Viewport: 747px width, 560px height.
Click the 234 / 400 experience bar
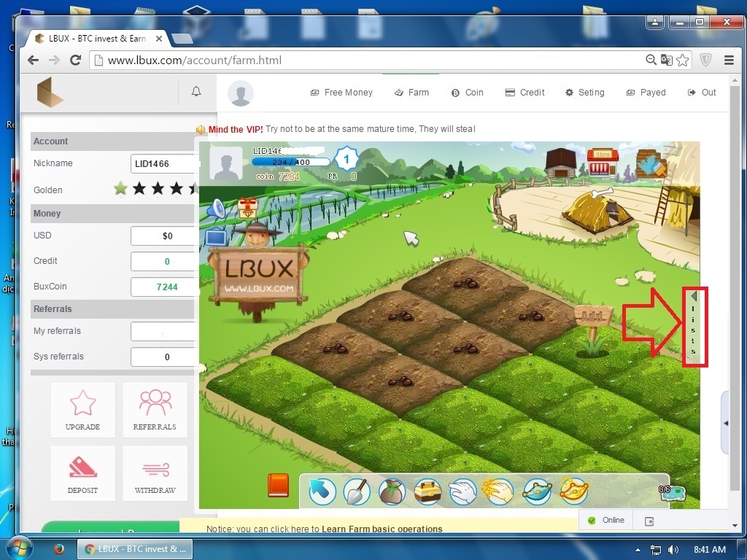(x=290, y=162)
